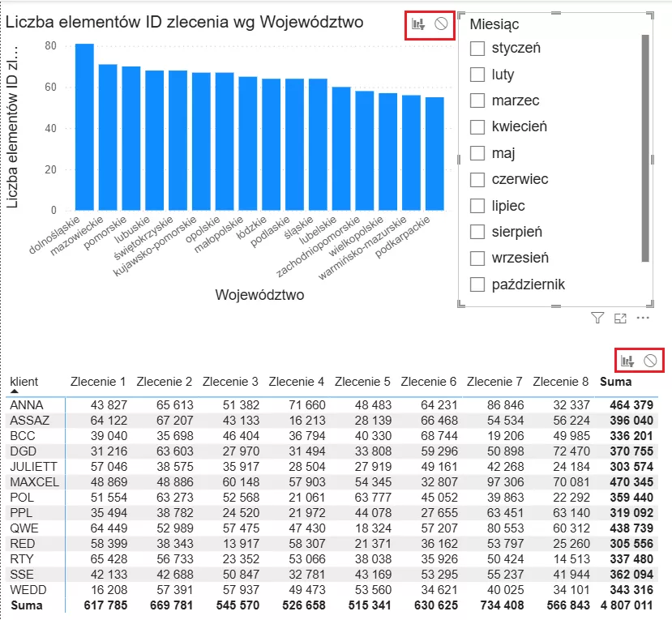The image size is (672, 620).
Task: Check the styczeń checkbox
Action: click(x=477, y=49)
